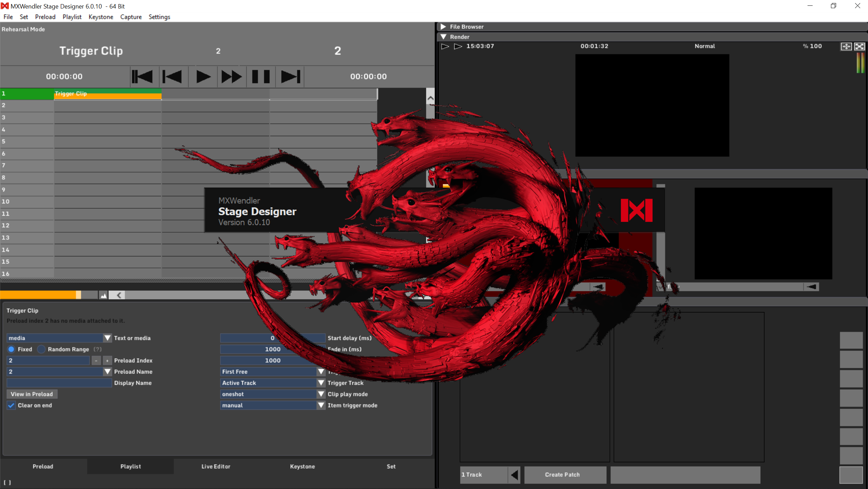
Task: Switch to the Keystone tab
Action: point(302,466)
